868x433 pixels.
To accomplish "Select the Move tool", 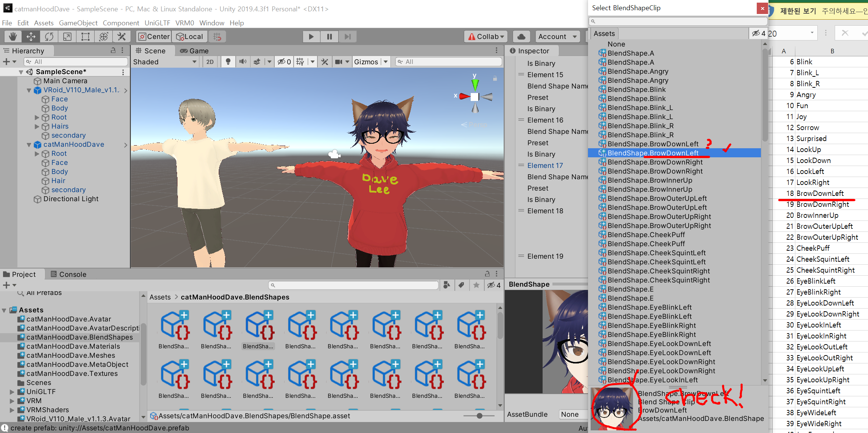I will click(x=31, y=37).
